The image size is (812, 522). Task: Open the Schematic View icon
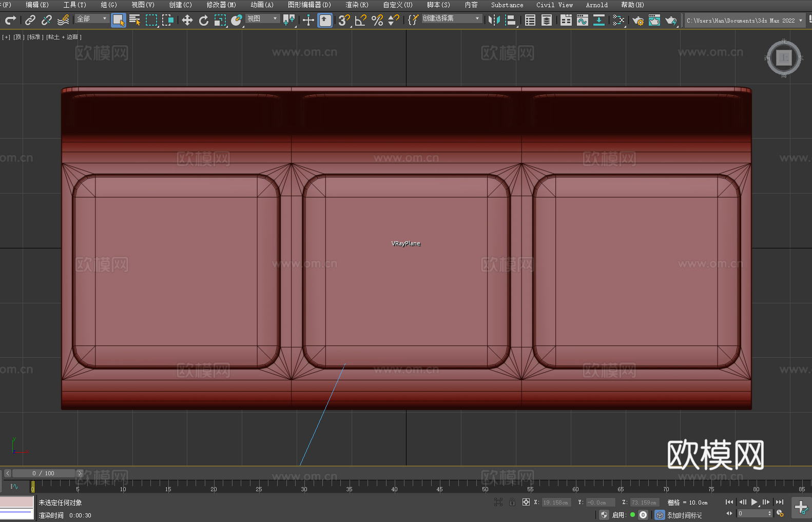coord(599,20)
